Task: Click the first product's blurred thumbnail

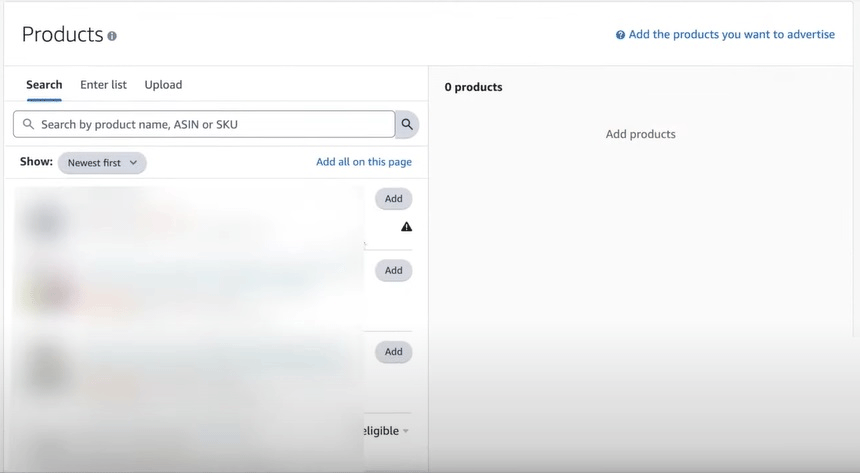Action: click(46, 220)
